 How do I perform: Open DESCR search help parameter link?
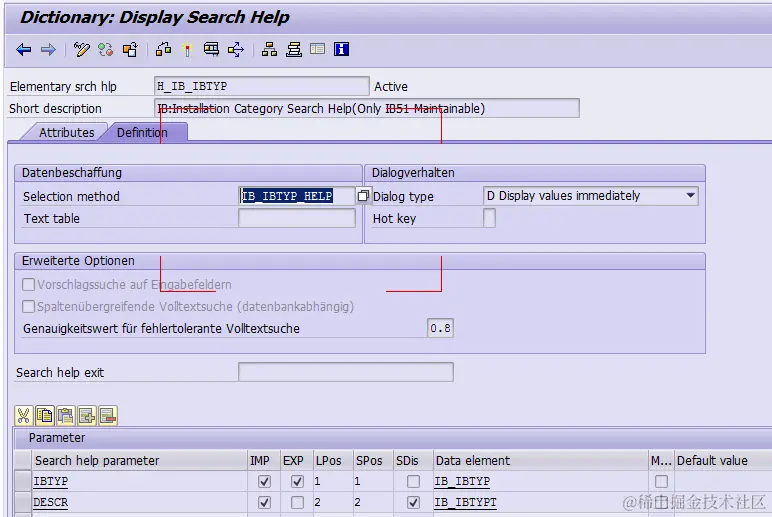pos(51,502)
